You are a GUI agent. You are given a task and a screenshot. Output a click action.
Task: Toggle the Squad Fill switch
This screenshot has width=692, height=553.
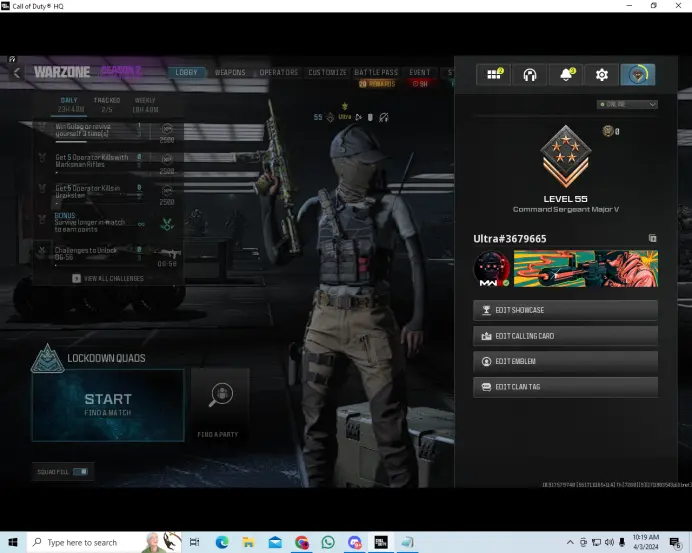coord(80,471)
